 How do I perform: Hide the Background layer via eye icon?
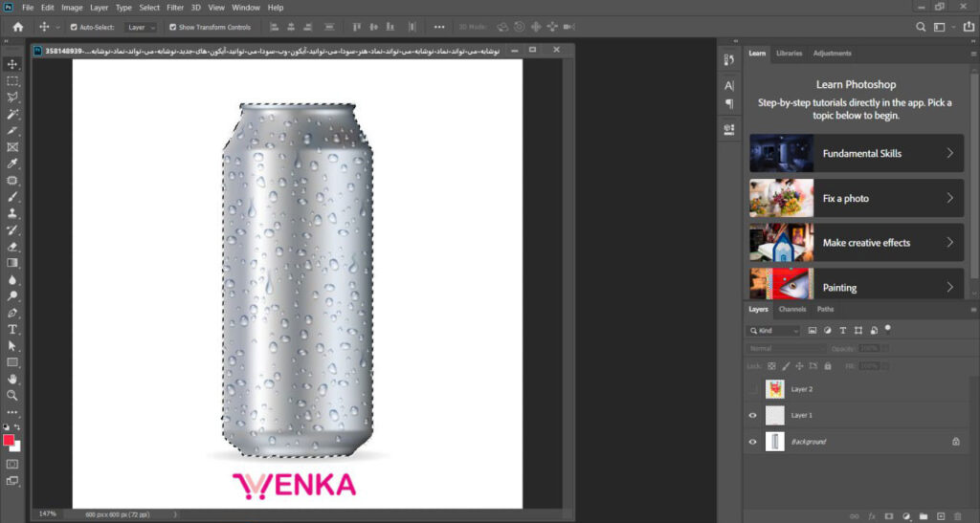pos(752,442)
